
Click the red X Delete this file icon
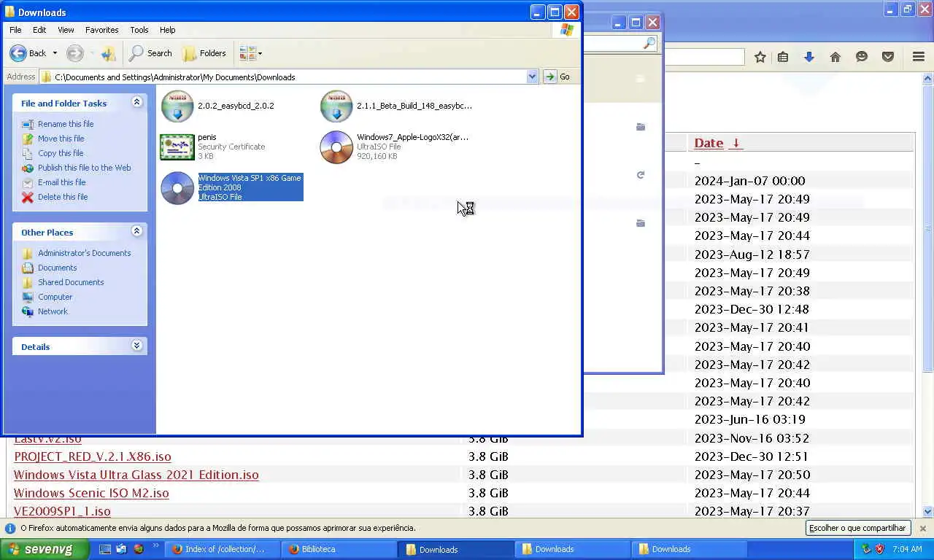28,197
